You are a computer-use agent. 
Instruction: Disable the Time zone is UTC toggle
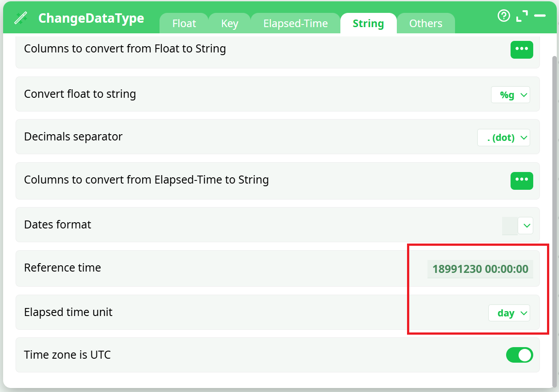[x=519, y=355]
